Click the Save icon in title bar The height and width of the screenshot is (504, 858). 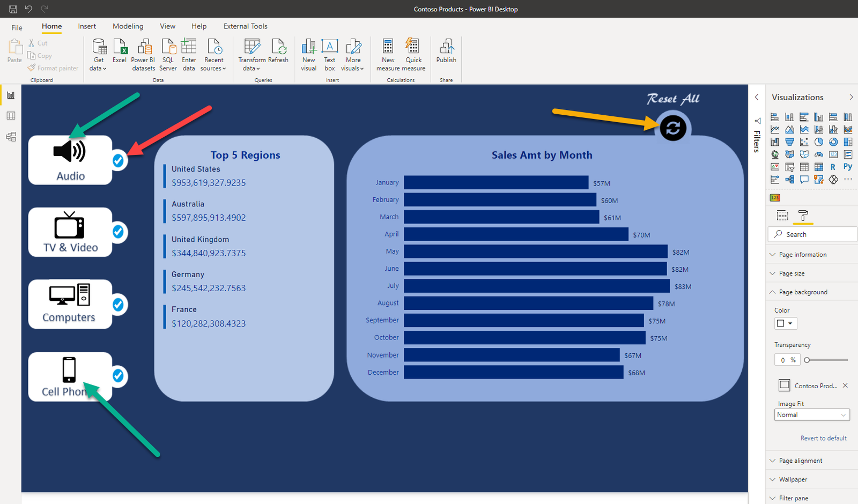13,9
